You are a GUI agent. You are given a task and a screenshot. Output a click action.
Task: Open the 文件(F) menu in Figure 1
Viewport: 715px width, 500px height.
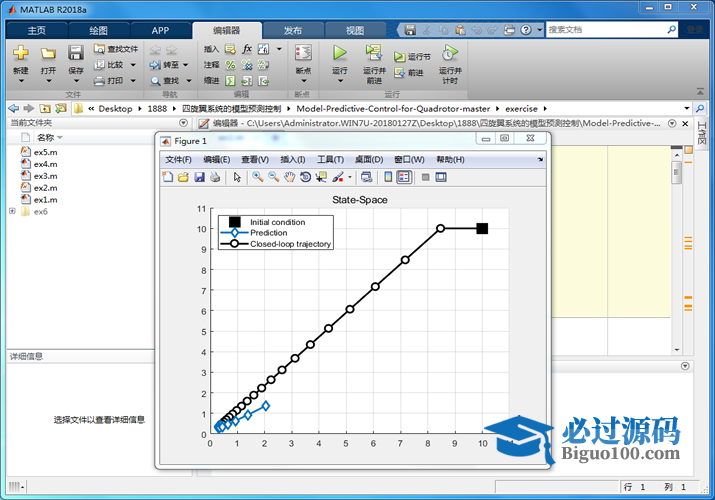[x=178, y=160]
